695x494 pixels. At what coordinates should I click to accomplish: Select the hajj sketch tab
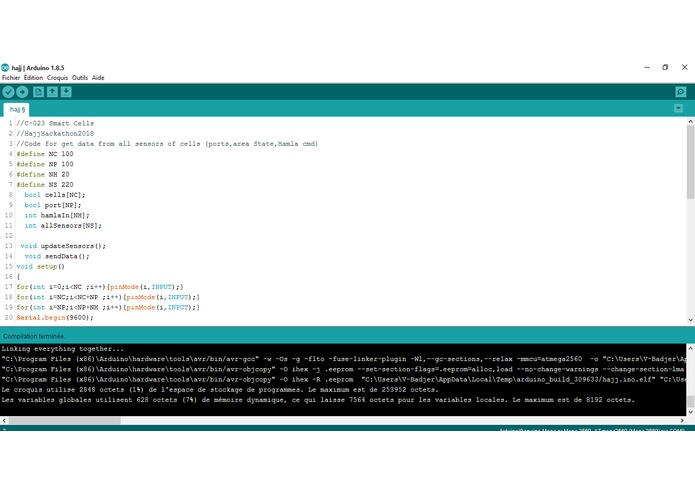coord(17,109)
